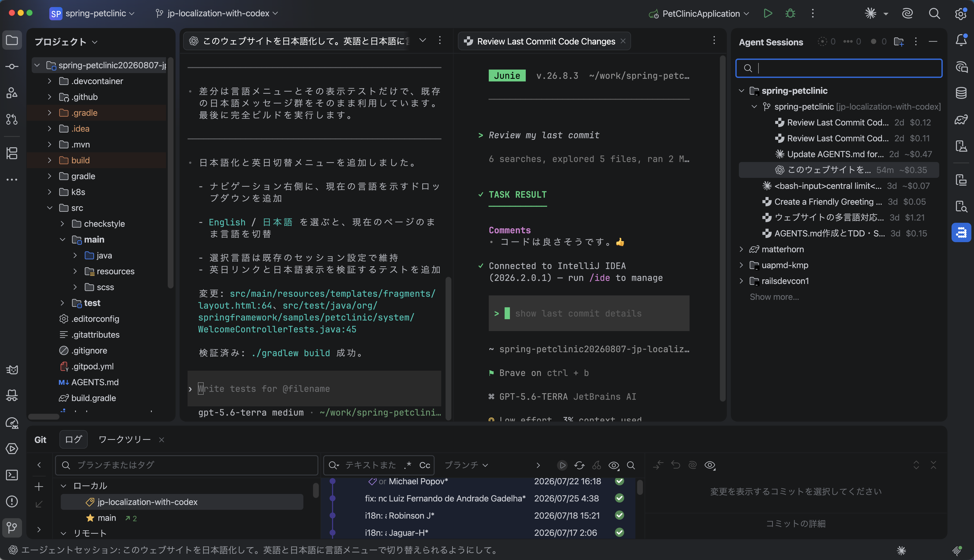Open the Project tool window icon

12,40
